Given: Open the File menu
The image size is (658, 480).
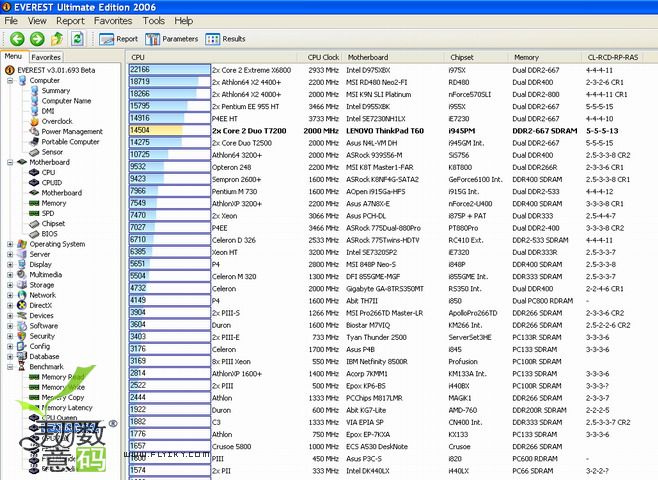Looking at the screenshot, I should pos(11,21).
